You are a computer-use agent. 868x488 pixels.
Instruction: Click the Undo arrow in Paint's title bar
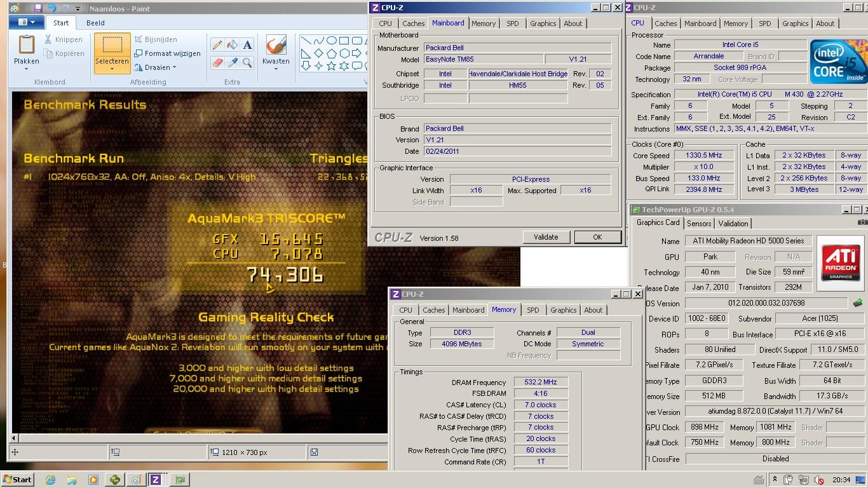(51, 8)
